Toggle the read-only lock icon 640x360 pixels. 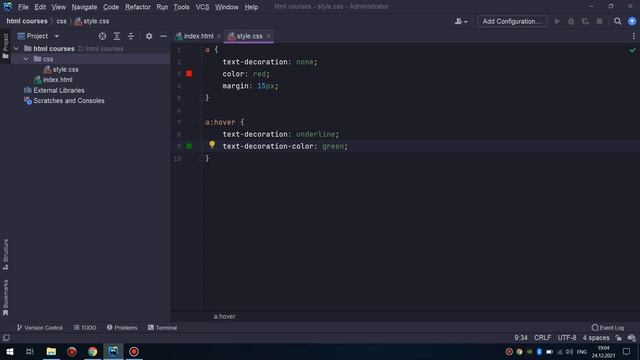coord(619,338)
